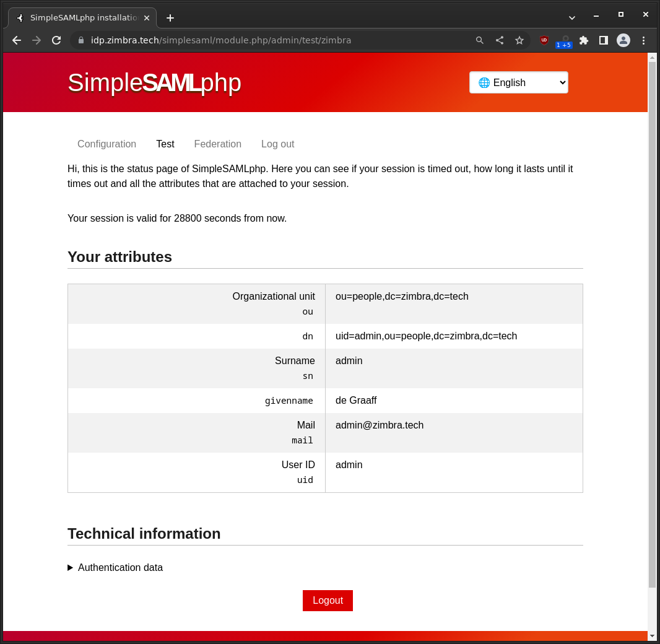The width and height of the screenshot is (660, 644).
Task: Click the Log out menu item
Action: [278, 144]
